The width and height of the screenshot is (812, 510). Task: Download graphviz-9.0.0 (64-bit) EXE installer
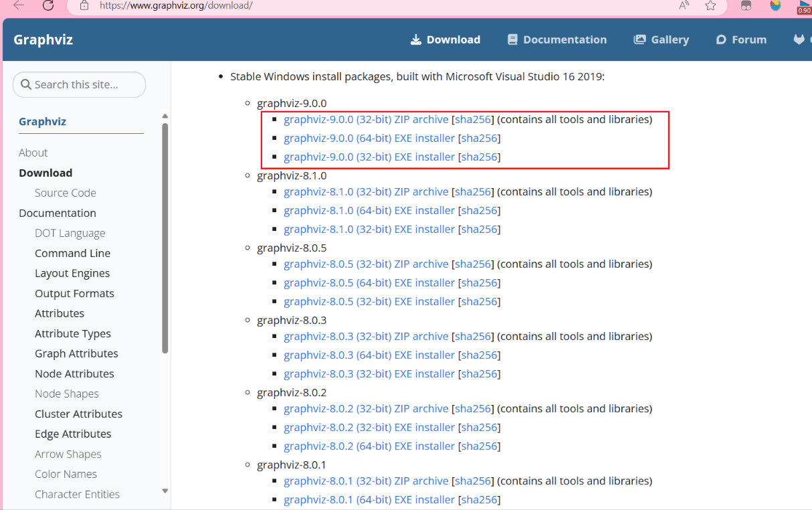pyautogui.click(x=369, y=138)
